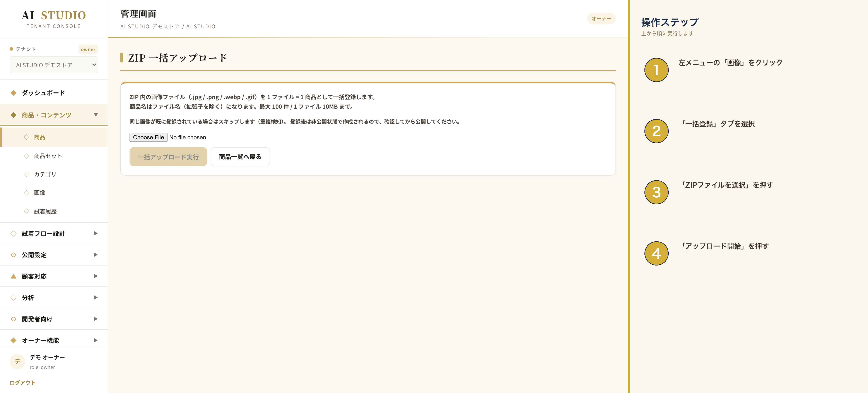Click the outline diamond icon beside 分析
Image resolution: width=868 pixels, height=393 pixels.
[x=14, y=298]
